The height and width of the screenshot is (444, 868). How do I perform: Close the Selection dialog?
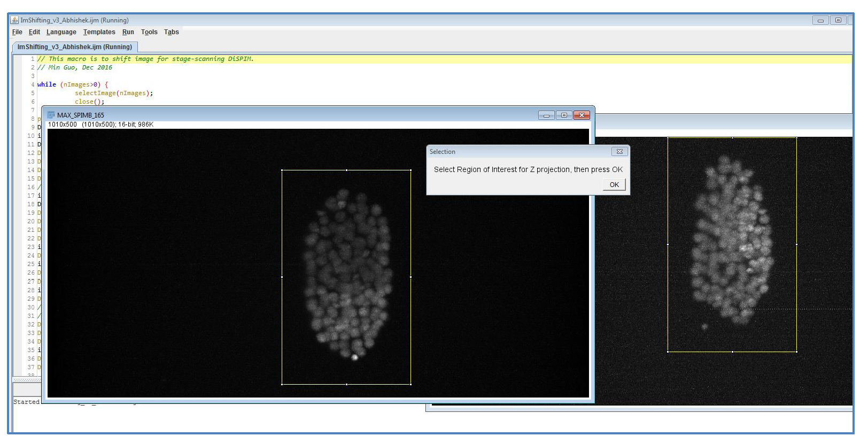(x=619, y=152)
